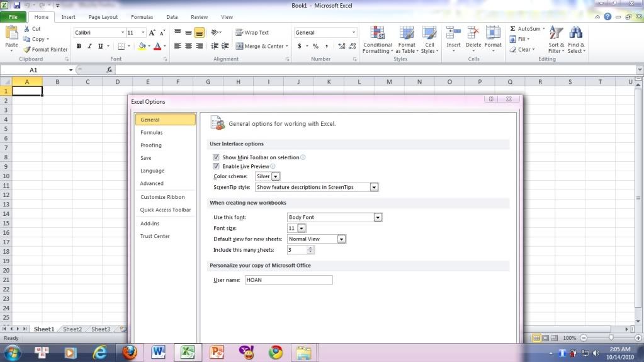Click the Insert cells icon
Screen dimensions: 644x362
coord(453,33)
